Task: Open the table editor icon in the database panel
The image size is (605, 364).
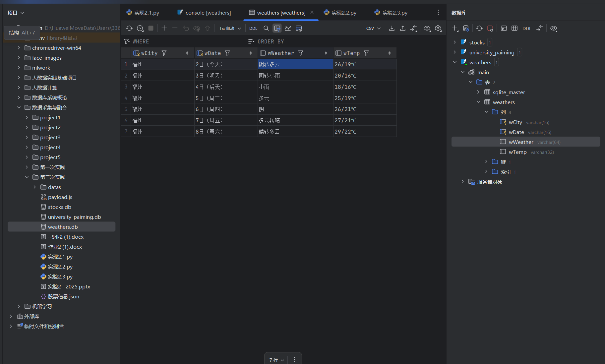Action: (514, 29)
